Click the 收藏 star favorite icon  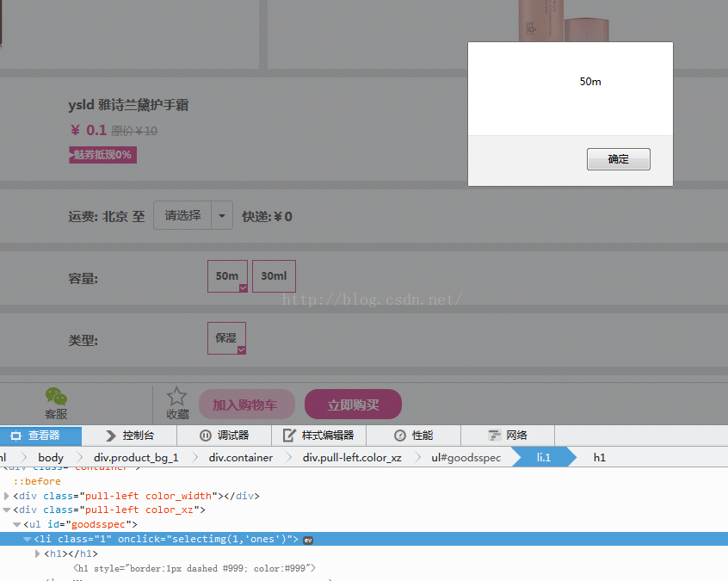177,403
